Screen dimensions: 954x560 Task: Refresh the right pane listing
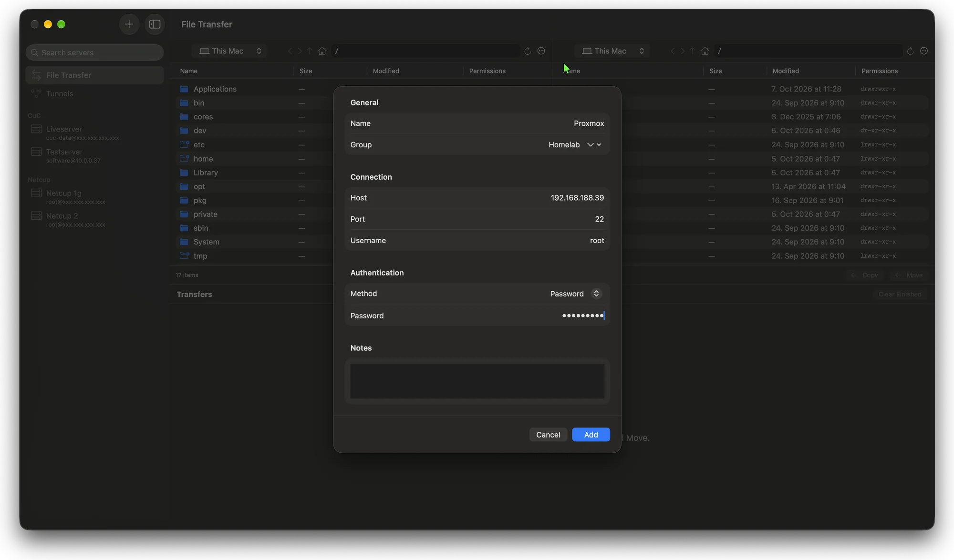point(910,51)
